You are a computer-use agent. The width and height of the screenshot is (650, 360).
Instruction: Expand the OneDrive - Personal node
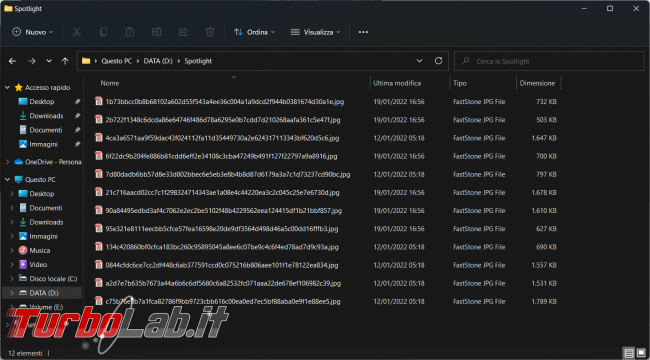7,162
